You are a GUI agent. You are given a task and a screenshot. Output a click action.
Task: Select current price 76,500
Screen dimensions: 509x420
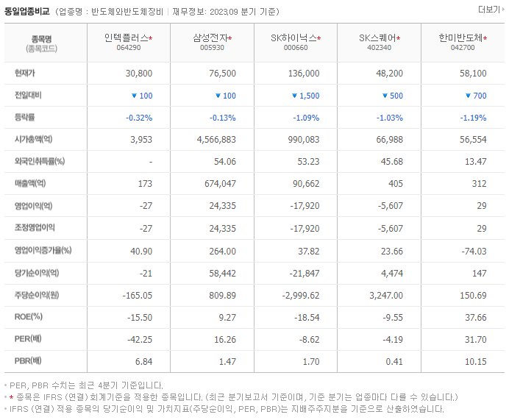[222, 74]
